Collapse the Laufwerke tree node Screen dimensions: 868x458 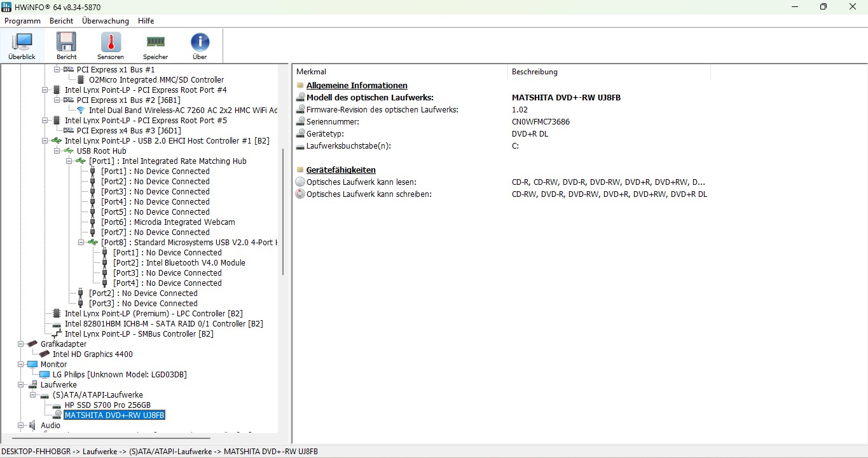21,385
